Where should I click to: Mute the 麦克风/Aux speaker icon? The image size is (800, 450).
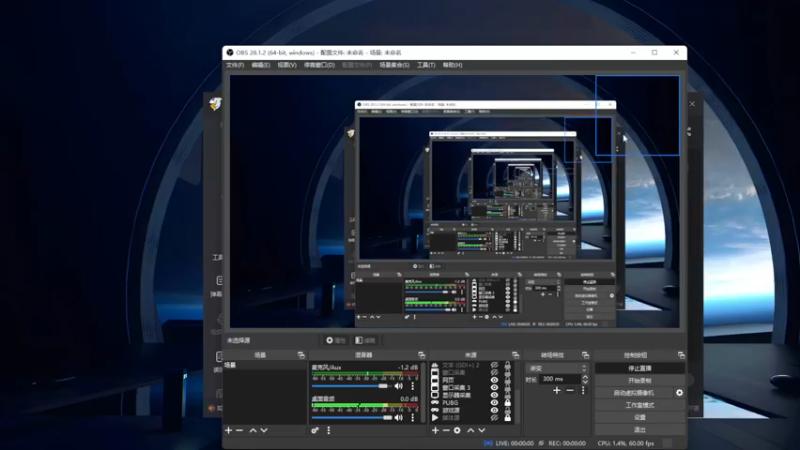tap(398, 386)
